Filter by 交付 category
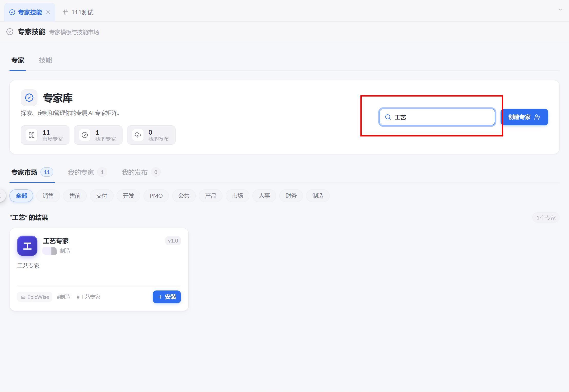 101,196
